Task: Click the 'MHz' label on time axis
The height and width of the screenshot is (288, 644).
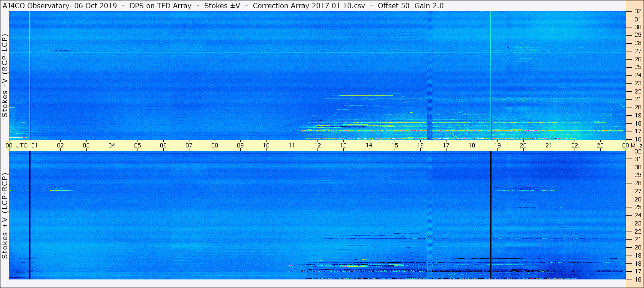Action: (x=636, y=145)
